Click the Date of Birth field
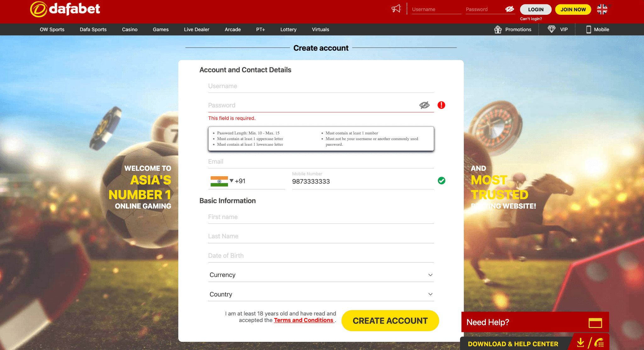 [x=321, y=256]
